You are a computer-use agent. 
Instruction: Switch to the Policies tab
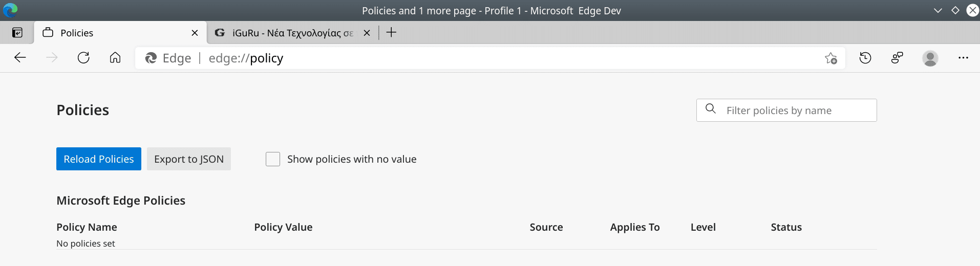click(120, 33)
